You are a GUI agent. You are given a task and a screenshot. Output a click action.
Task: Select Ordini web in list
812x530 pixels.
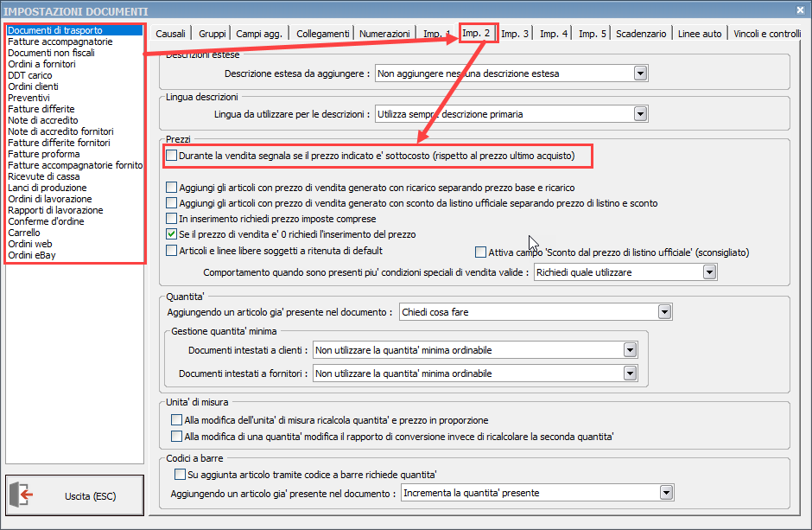point(74,244)
